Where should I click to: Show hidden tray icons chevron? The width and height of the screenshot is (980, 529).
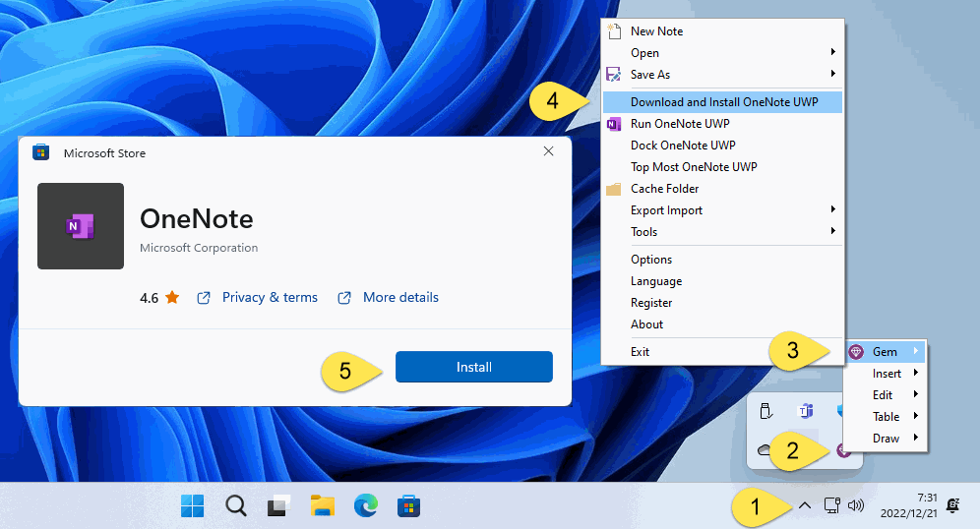[x=805, y=505]
